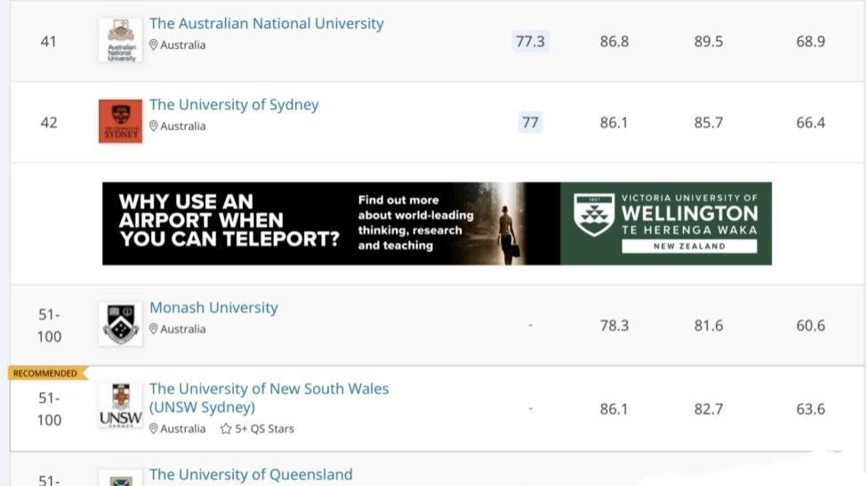Image resolution: width=868 pixels, height=486 pixels.
Task: Click the Australian National University logo
Action: pyautogui.click(x=121, y=40)
